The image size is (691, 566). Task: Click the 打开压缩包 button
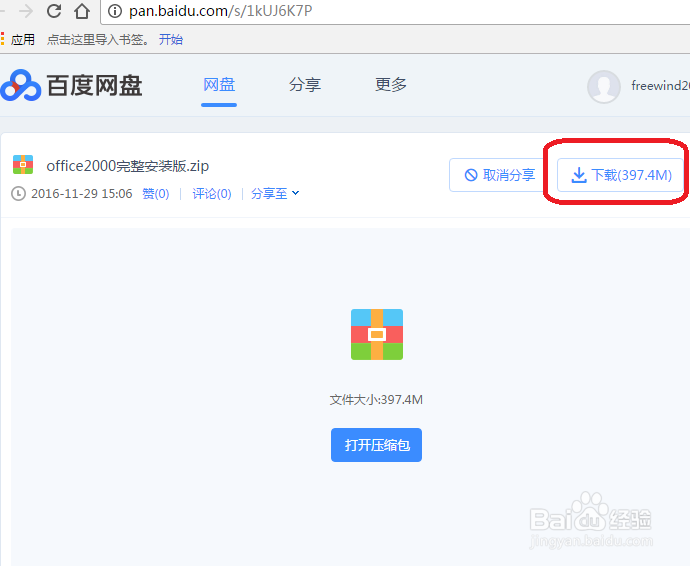[376, 445]
